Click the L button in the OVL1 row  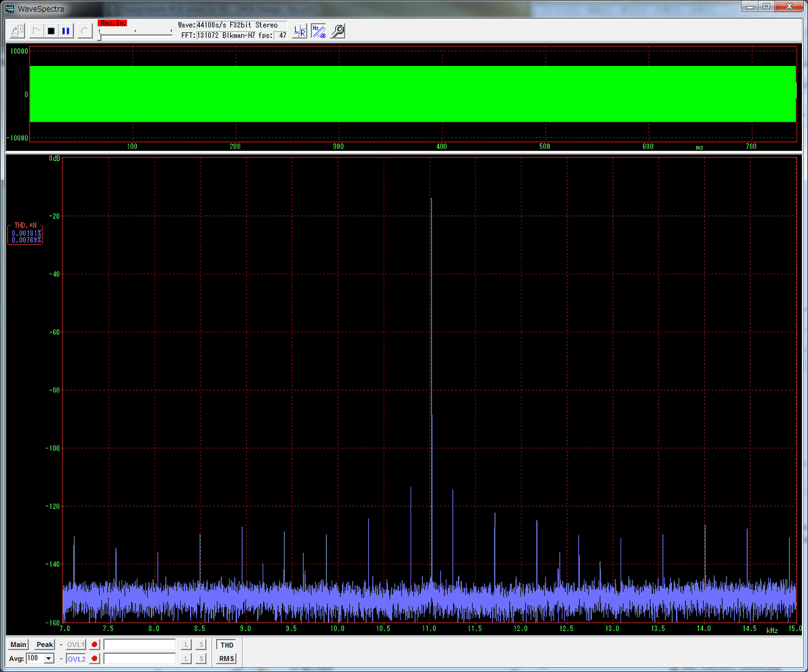[x=187, y=644]
